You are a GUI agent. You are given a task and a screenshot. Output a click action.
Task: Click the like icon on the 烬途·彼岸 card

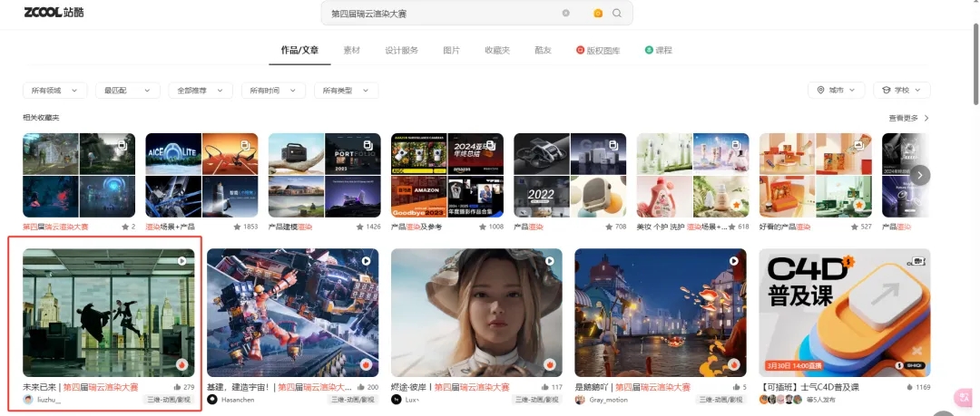pyautogui.click(x=544, y=387)
